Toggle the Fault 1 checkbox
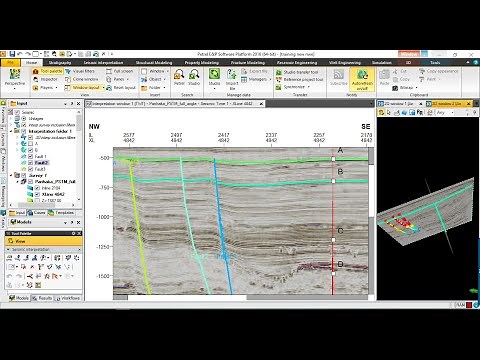The width and height of the screenshot is (480, 360). click(x=31, y=156)
